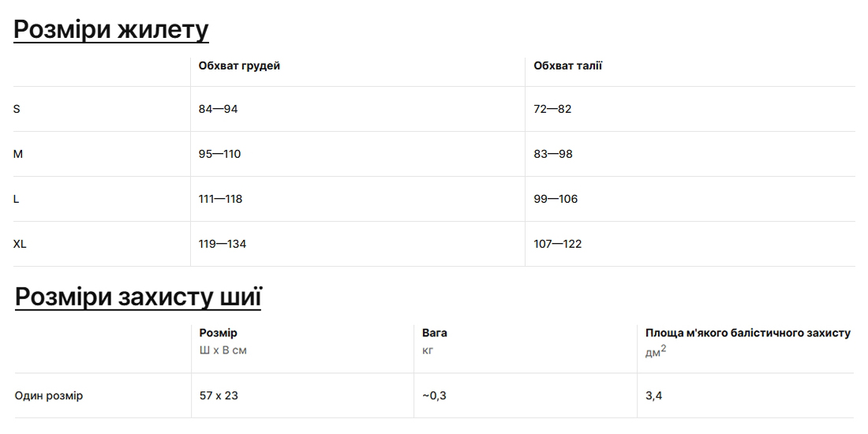Viewport: 868px width, 434px height.
Task: Click the XL size row label
Action: coord(20,244)
